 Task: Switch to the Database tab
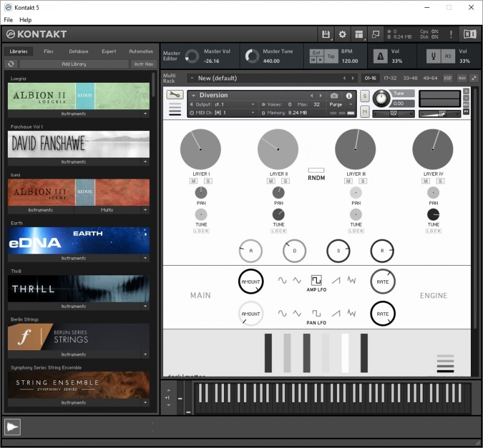tap(78, 51)
